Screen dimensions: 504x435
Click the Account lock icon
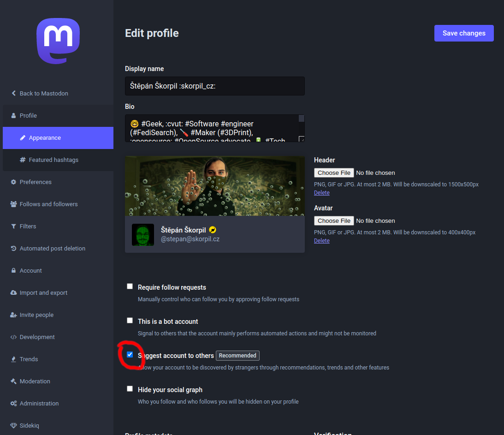coord(13,271)
